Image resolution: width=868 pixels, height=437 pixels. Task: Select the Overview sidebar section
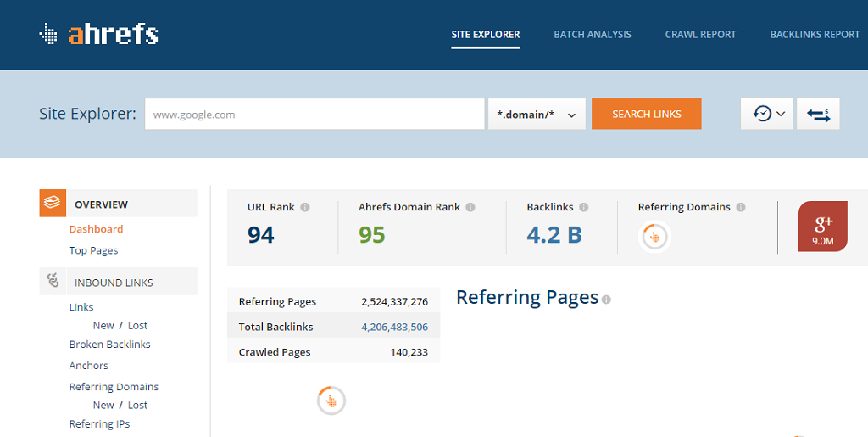pyautogui.click(x=118, y=204)
